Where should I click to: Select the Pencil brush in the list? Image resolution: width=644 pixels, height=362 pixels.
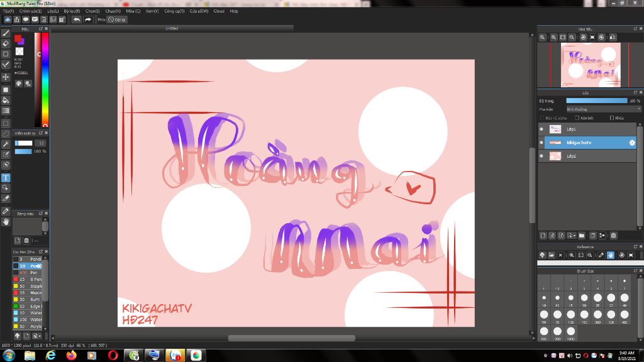click(x=29, y=260)
